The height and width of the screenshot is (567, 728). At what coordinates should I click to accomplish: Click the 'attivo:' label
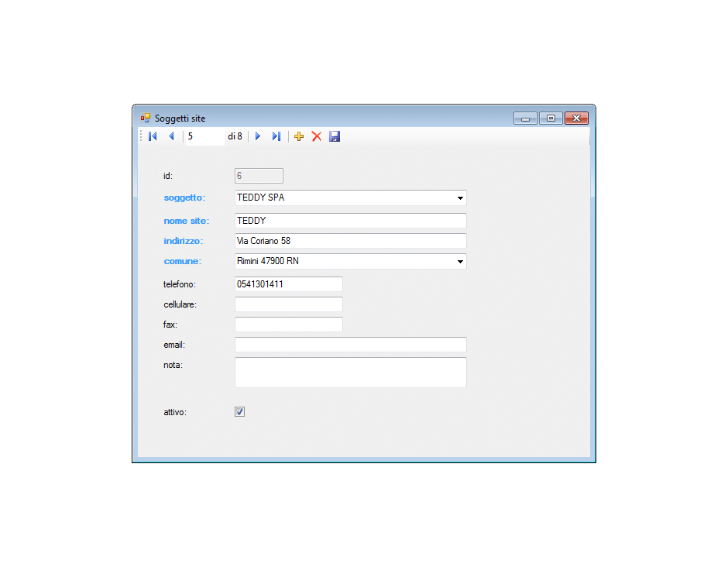point(175,412)
